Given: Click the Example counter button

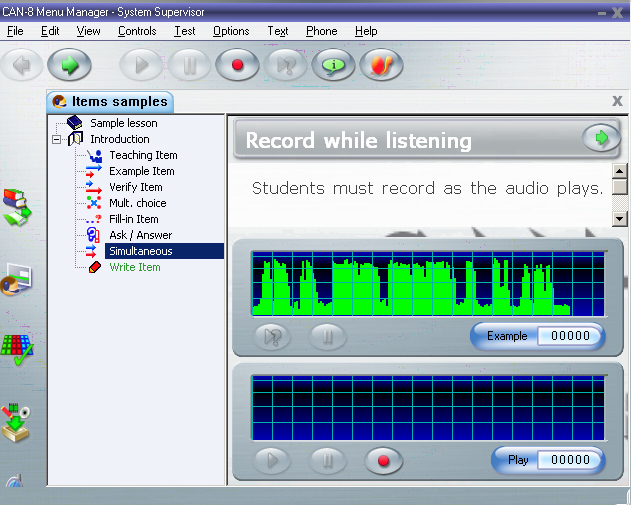Looking at the screenshot, I should 537,336.
